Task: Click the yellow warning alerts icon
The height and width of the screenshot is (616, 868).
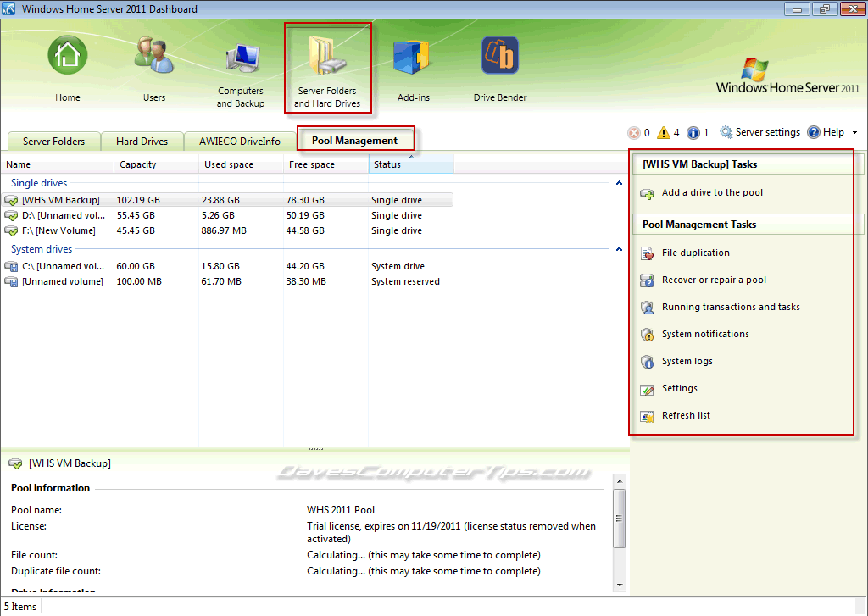Action: click(663, 133)
